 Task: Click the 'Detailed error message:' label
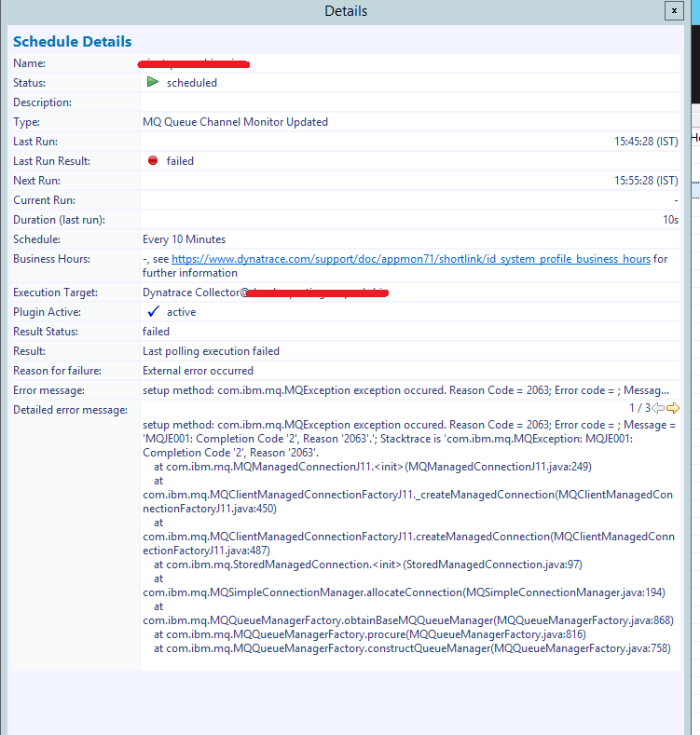pos(71,410)
